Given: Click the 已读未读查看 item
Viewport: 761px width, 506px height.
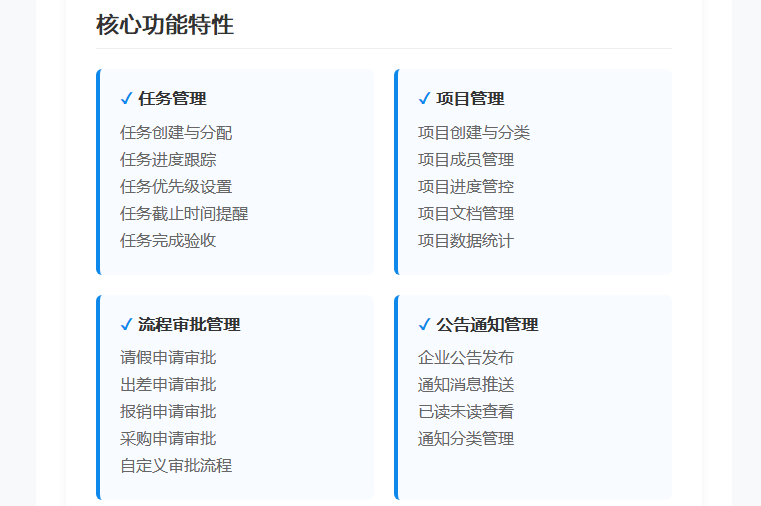Looking at the screenshot, I should tap(466, 412).
